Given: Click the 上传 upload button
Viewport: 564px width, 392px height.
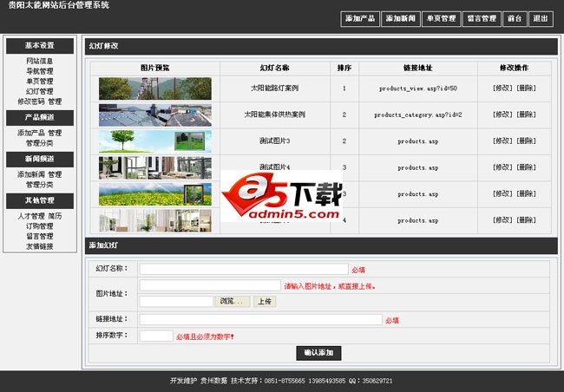Looking at the screenshot, I should 265,302.
